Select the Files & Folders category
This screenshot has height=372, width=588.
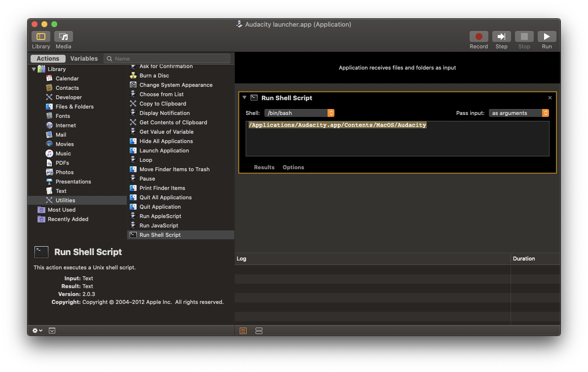74,107
